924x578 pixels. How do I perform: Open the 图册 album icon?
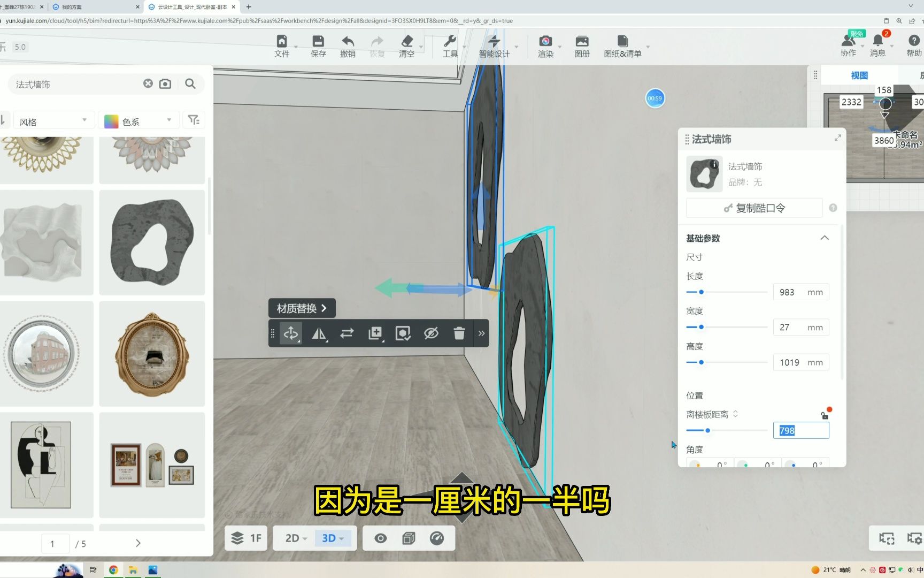coord(582,46)
